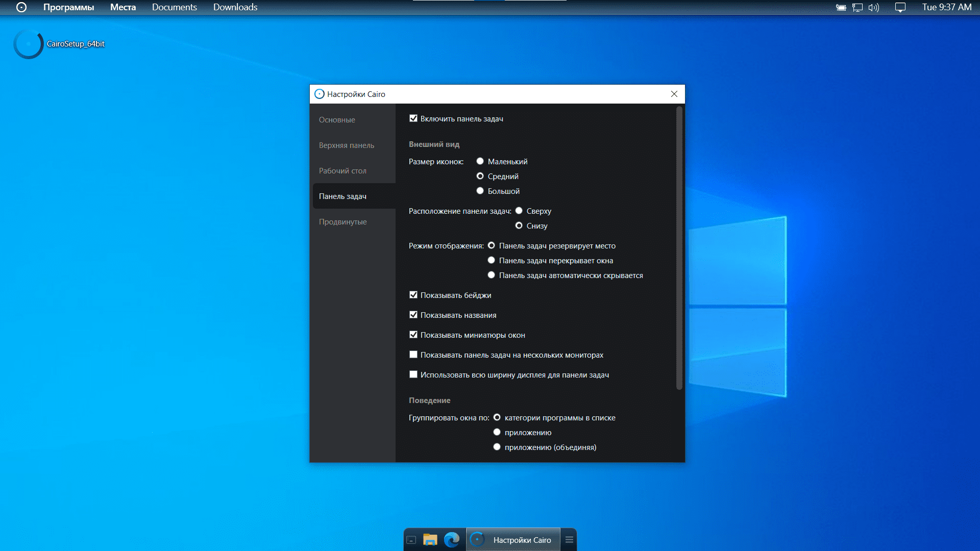Launch File Explorer from the taskbar
The width and height of the screenshot is (980, 551).
point(430,540)
